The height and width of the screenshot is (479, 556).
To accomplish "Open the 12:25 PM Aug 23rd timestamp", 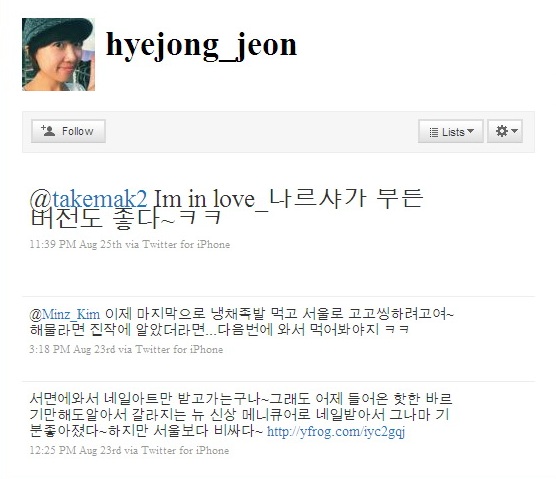I will 75,450.
